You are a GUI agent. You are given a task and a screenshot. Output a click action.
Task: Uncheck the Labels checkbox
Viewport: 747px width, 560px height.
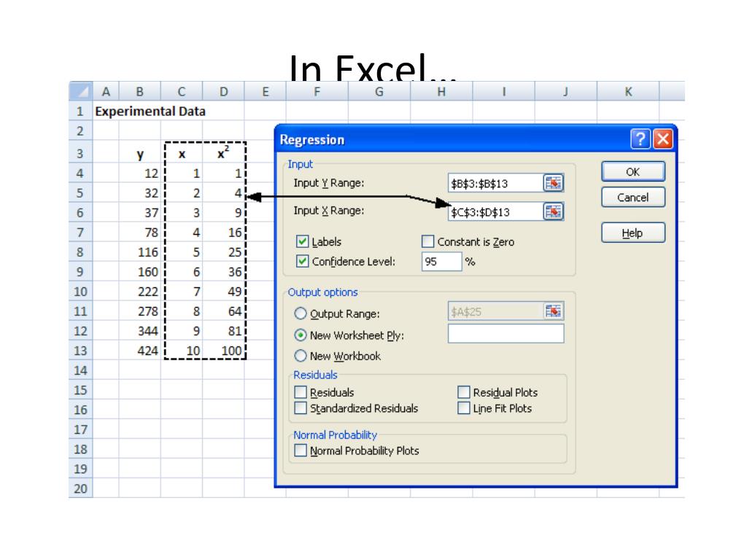point(302,241)
